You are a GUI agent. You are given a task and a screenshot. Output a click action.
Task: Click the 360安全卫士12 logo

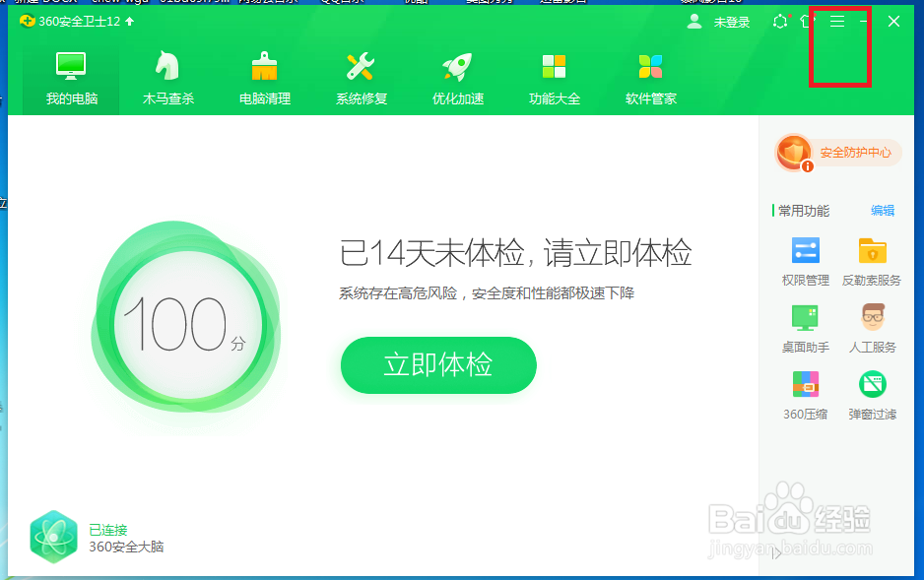28,22
